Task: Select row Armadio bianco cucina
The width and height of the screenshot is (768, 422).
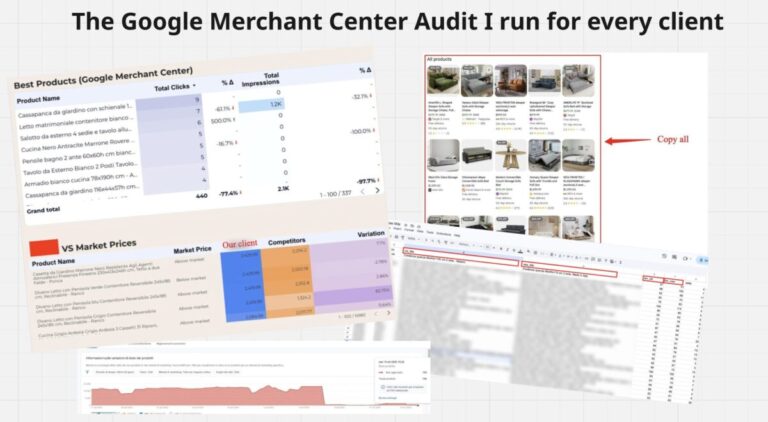Action: click(81, 179)
